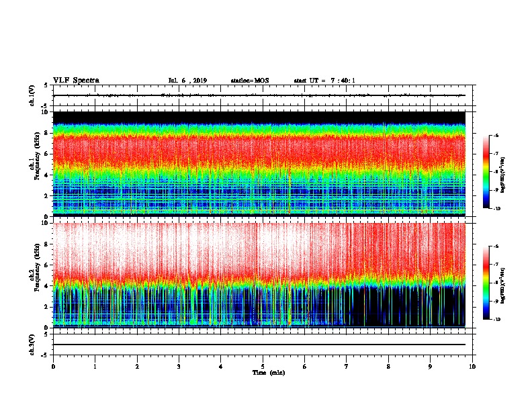Click the "-6" label on ch.1 color bar
The image size is (532, 411).
496,136
